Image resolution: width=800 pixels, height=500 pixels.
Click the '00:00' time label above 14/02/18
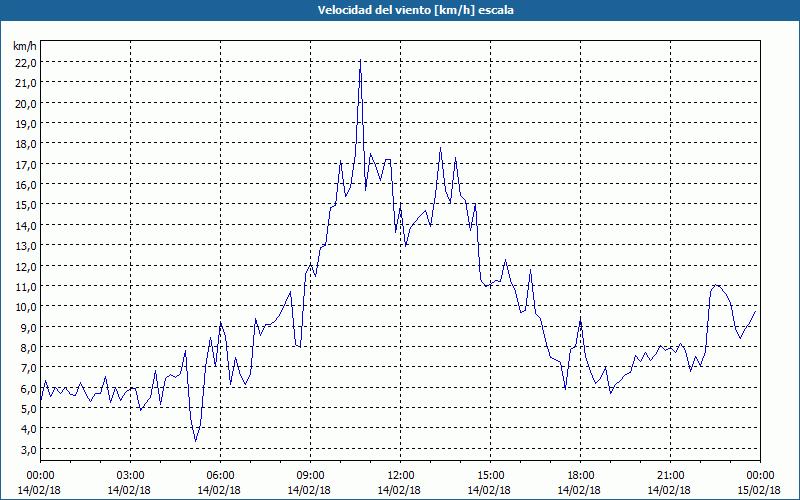click(40, 476)
